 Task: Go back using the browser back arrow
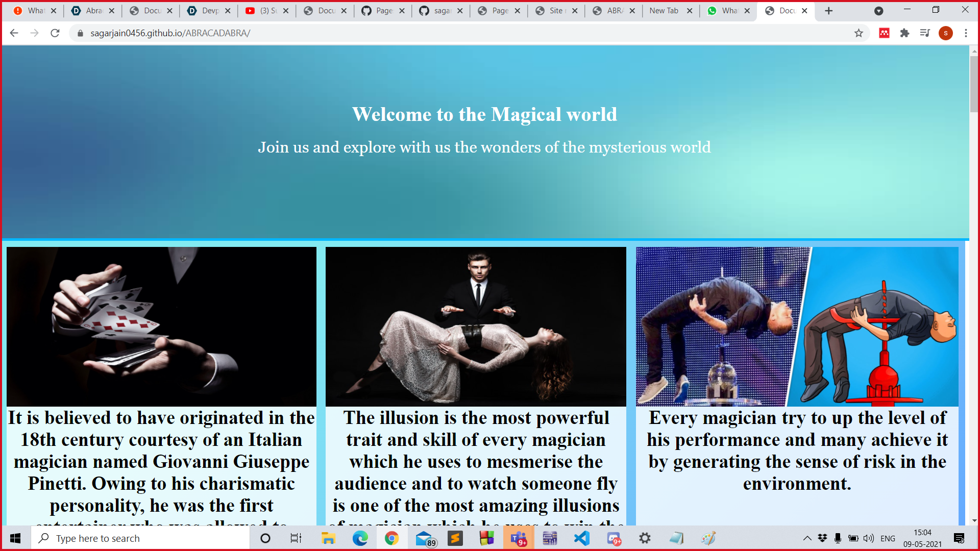(x=14, y=33)
